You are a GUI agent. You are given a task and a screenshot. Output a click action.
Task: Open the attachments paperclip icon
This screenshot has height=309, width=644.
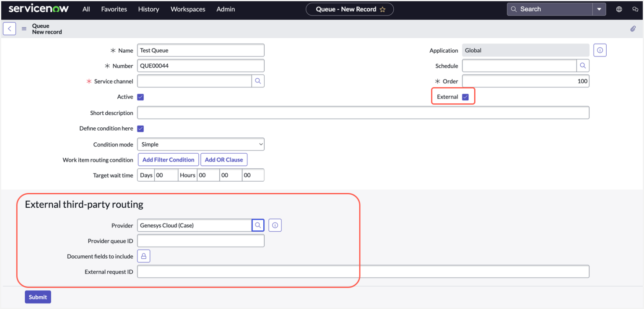[x=633, y=28]
